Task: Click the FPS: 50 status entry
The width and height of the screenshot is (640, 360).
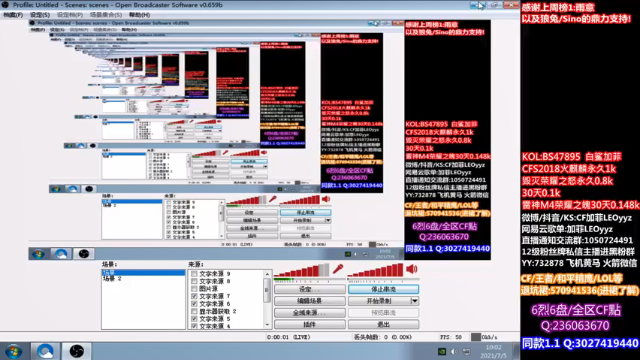Action: [451, 337]
